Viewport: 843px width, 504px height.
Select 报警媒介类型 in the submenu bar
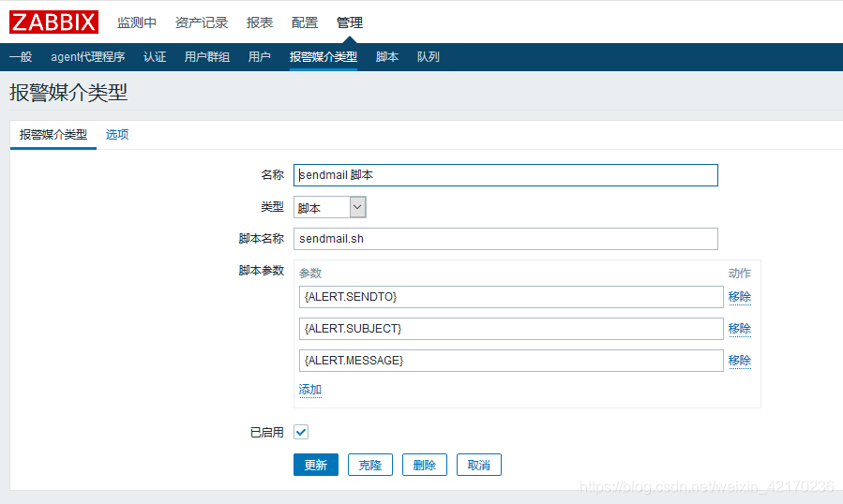(324, 57)
